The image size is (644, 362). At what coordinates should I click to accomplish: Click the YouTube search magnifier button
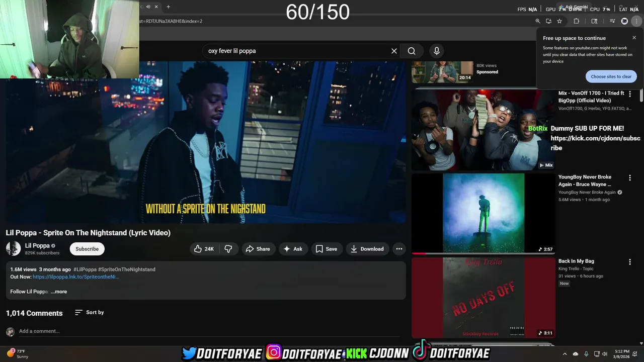point(412,51)
